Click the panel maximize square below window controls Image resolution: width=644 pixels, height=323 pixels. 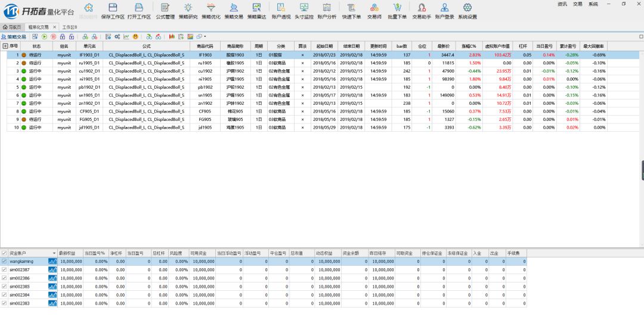641,36
